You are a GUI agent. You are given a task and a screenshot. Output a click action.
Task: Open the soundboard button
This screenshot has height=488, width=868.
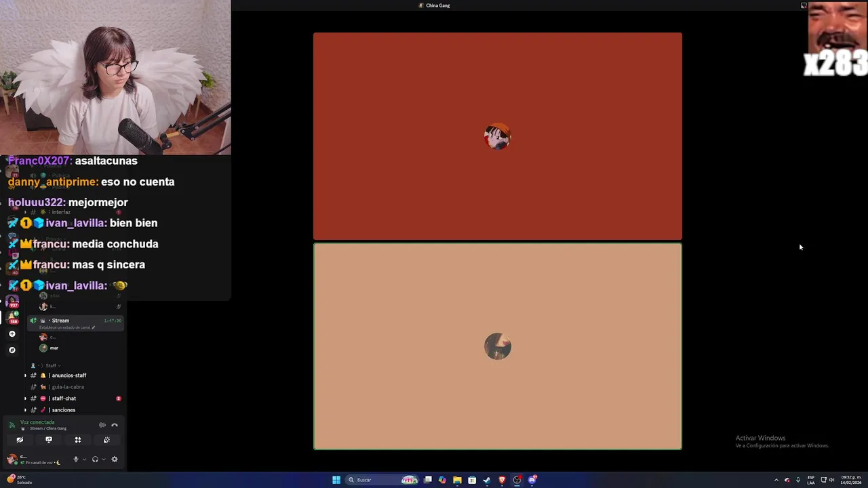pyautogui.click(x=106, y=440)
